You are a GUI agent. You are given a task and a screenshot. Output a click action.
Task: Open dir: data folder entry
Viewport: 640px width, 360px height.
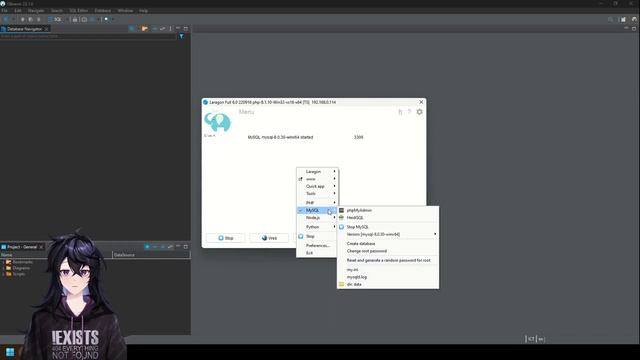(x=388, y=284)
